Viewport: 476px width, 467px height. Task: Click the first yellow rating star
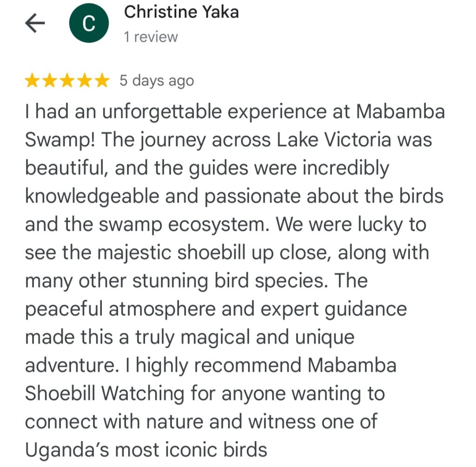click(x=32, y=81)
